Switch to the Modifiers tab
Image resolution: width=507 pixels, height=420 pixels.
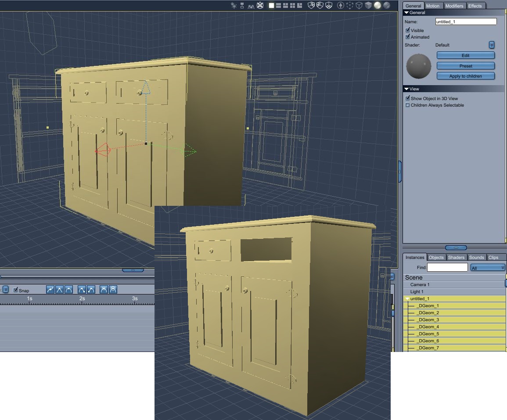[x=454, y=6]
